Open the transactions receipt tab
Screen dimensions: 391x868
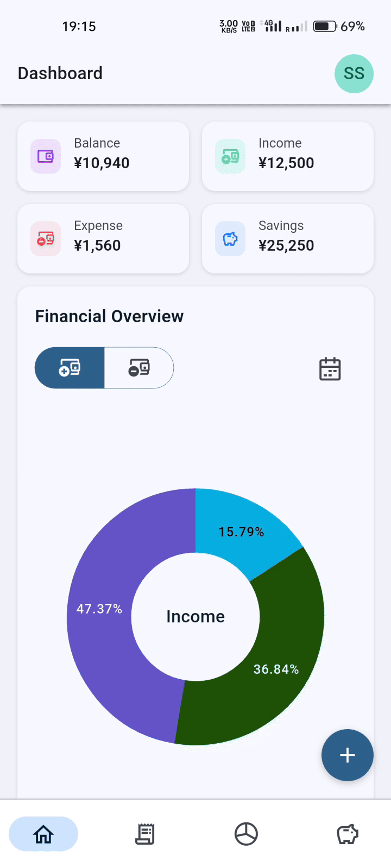[x=145, y=834]
